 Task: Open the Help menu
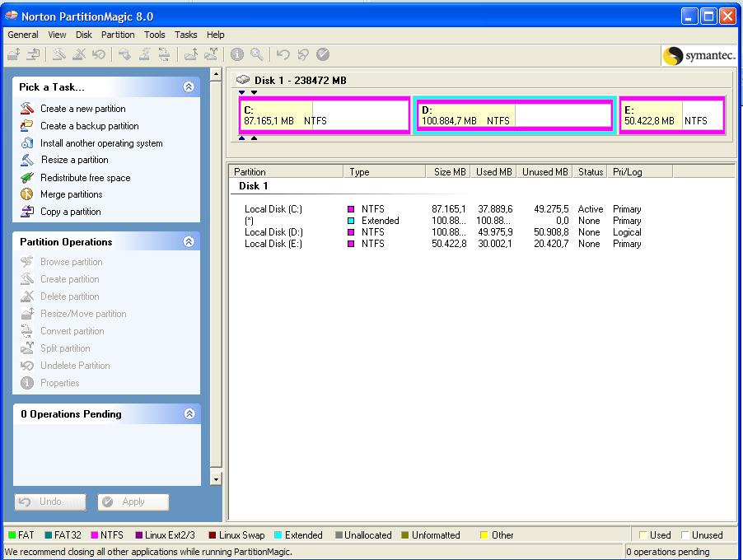pos(216,35)
